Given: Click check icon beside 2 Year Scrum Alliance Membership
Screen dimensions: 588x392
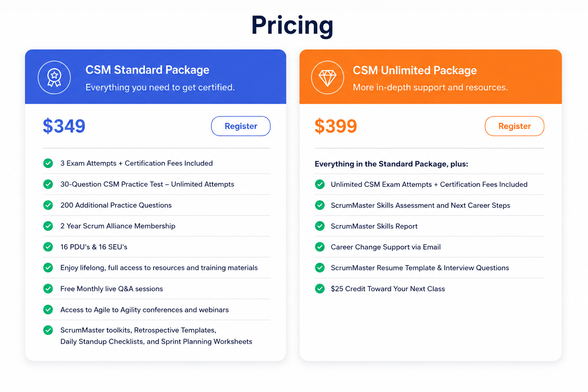Looking at the screenshot, I should pyautogui.click(x=48, y=226).
